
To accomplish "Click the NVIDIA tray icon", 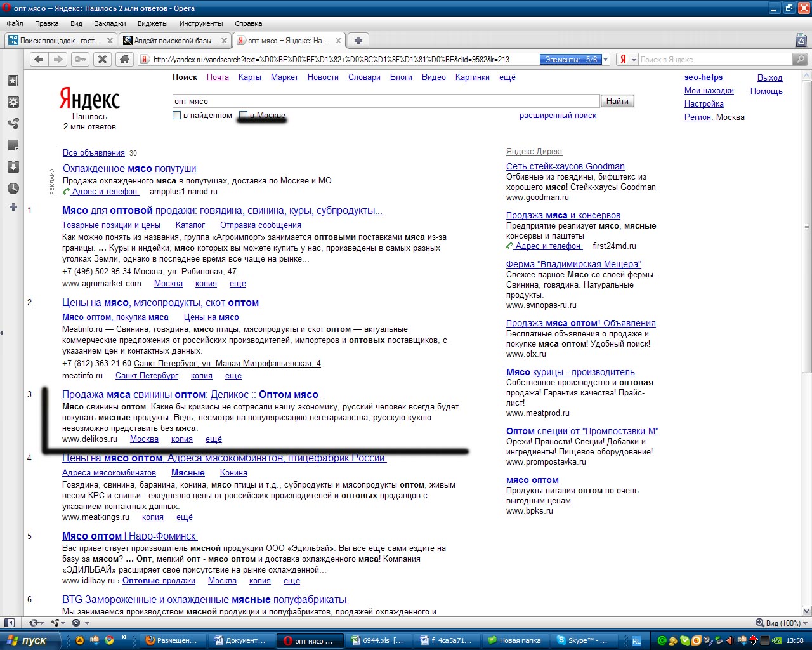I will [776, 640].
